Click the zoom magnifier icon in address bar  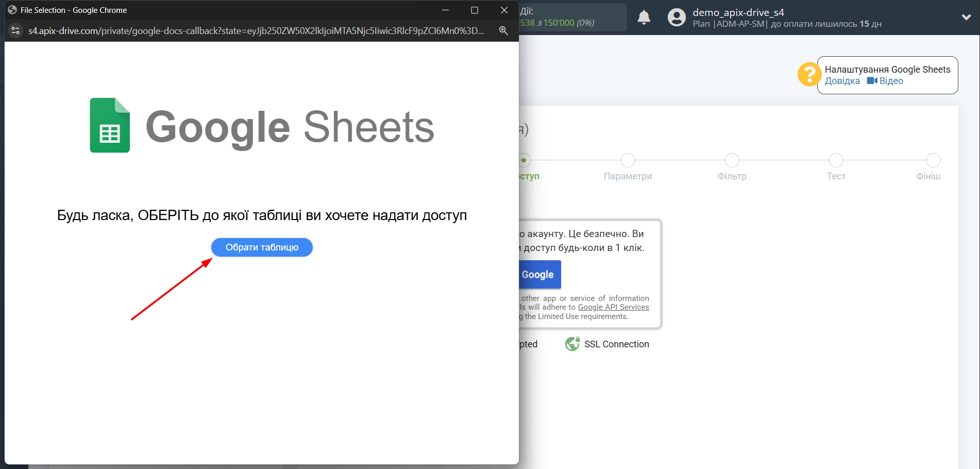[503, 30]
